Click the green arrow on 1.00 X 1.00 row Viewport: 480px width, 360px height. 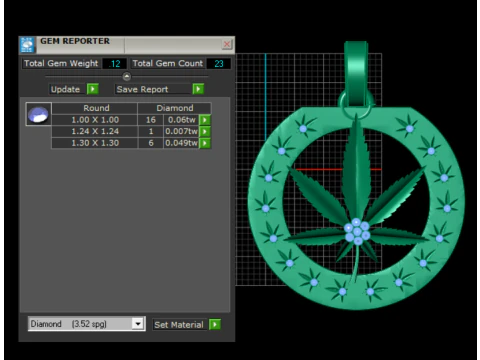pos(205,120)
